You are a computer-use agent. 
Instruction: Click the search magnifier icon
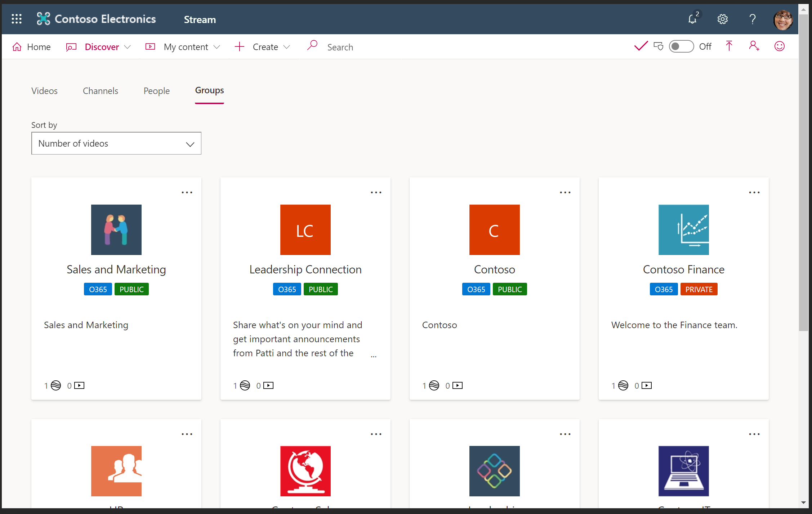312,46
